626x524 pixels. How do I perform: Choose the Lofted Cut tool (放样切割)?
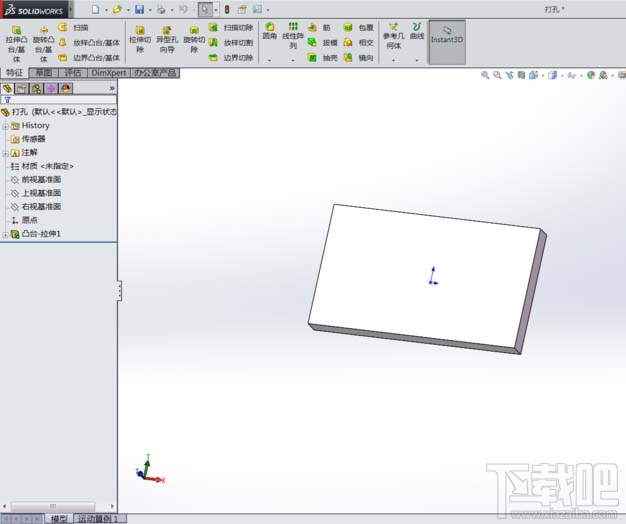231,42
